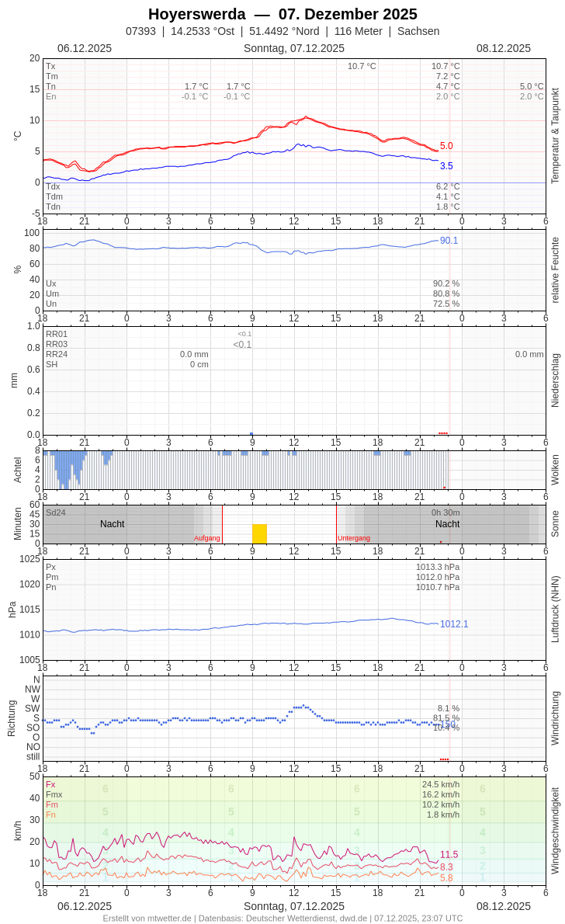Click the "Windgeschwindigkeit" chart title
565x924 pixels.
[x=555, y=831]
